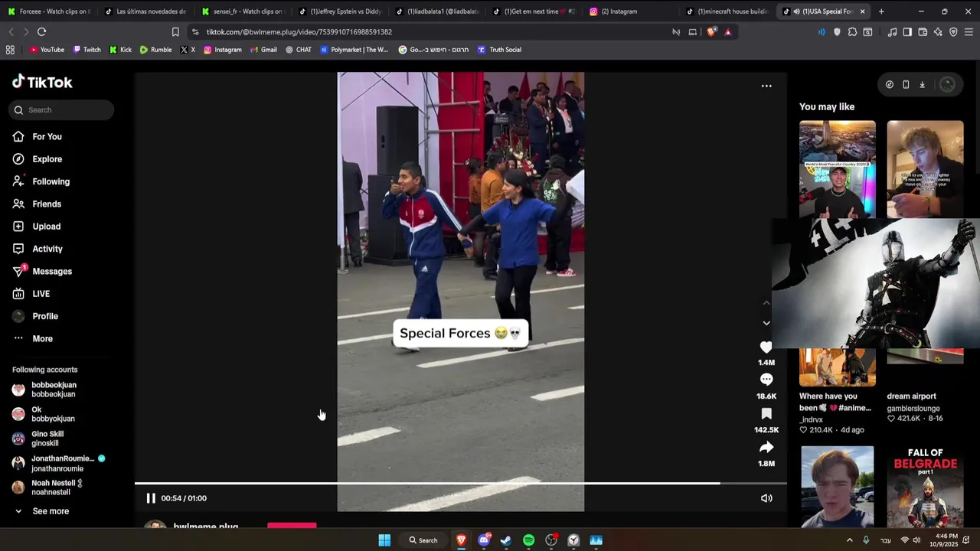Open the three-dot video options menu

(766, 86)
